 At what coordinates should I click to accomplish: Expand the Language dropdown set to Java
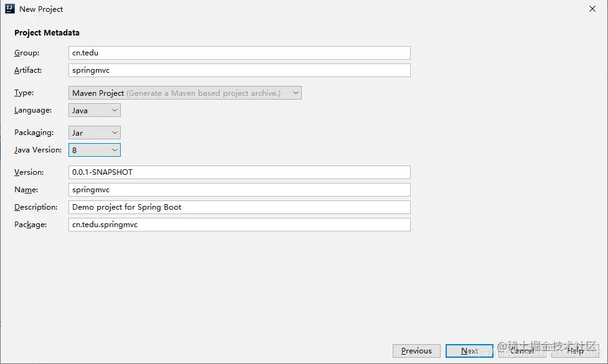coord(95,111)
